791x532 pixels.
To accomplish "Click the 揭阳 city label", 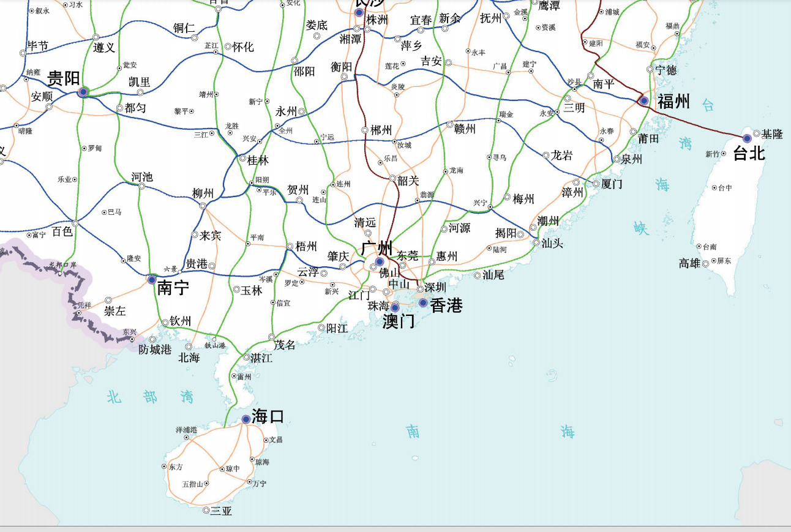I will coord(506,233).
